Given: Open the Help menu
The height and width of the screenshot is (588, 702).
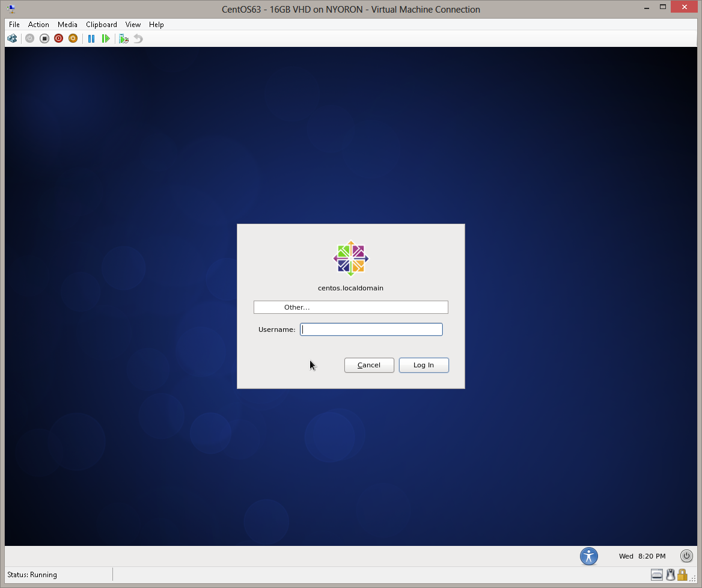Looking at the screenshot, I should [156, 25].
